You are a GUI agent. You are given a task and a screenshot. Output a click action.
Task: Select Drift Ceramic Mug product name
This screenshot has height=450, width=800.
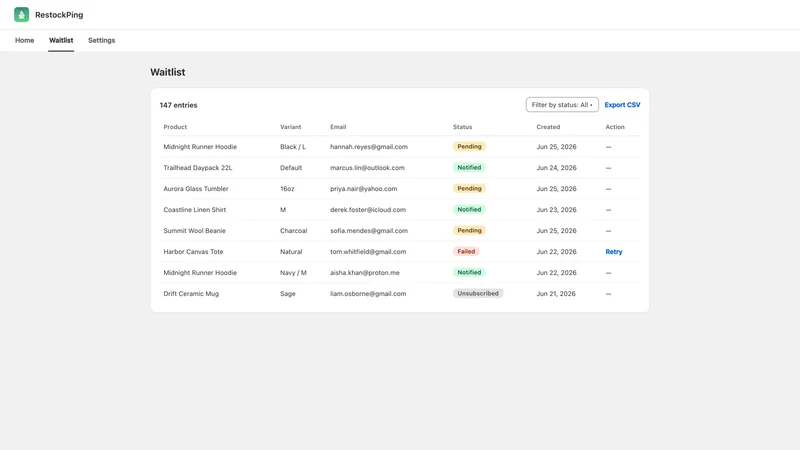point(191,294)
